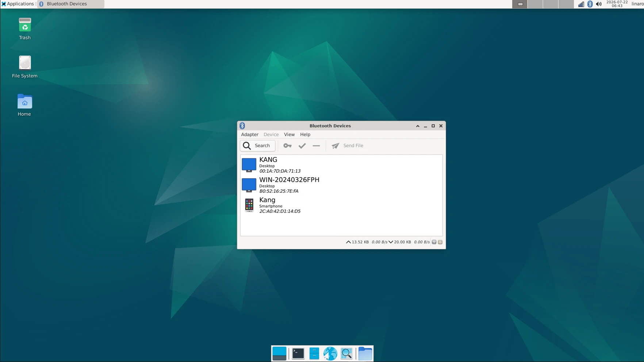Image resolution: width=644 pixels, height=362 pixels.
Task: Click the first status icon beside 0.00 B/s
Action: point(434,242)
